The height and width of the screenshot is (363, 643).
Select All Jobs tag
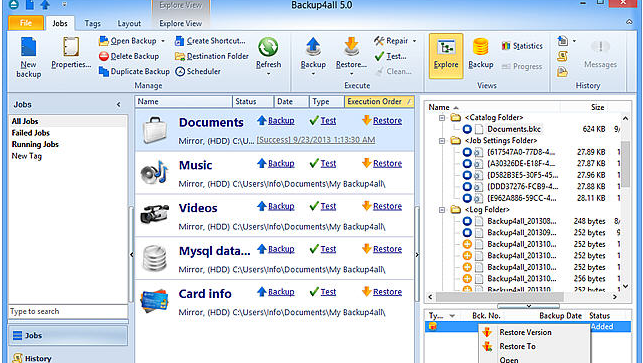[25, 121]
